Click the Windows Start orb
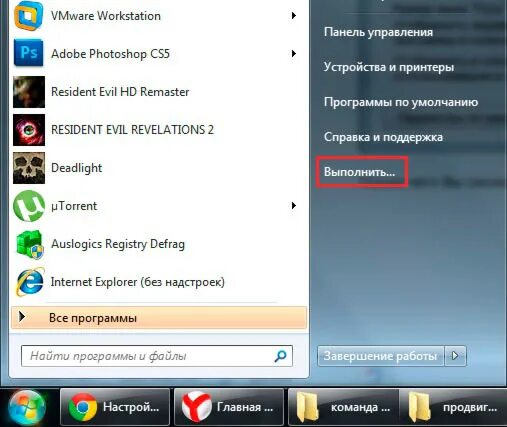 pos(27,408)
